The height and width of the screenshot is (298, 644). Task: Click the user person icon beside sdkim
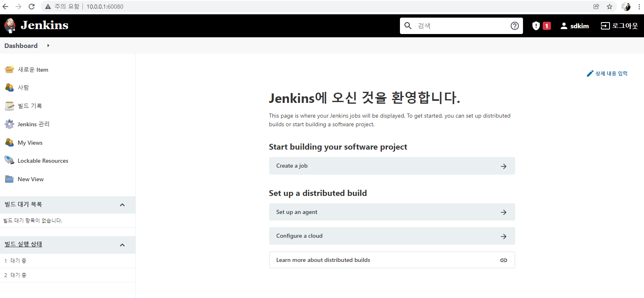pos(564,26)
